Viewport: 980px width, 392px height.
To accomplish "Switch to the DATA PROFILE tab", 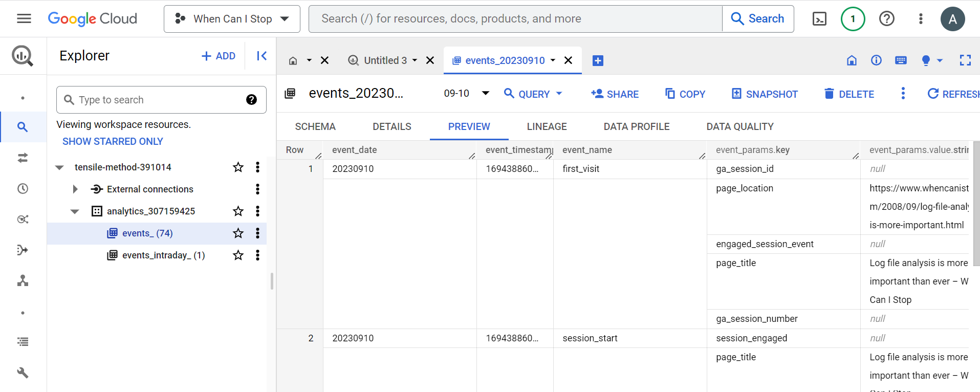I will (x=636, y=126).
